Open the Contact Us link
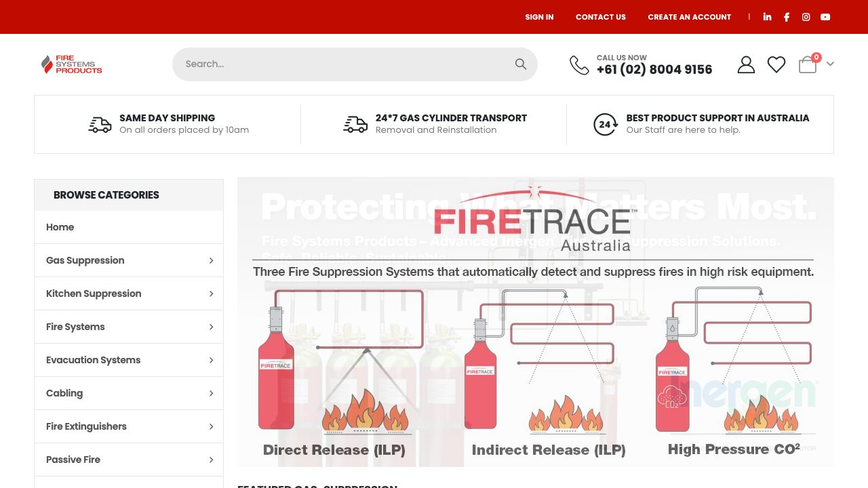This screenshot has height=488, width=868. tap(601, 17)
